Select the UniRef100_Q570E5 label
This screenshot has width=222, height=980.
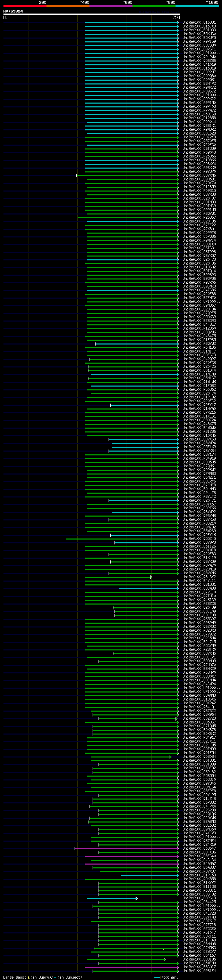199,141
